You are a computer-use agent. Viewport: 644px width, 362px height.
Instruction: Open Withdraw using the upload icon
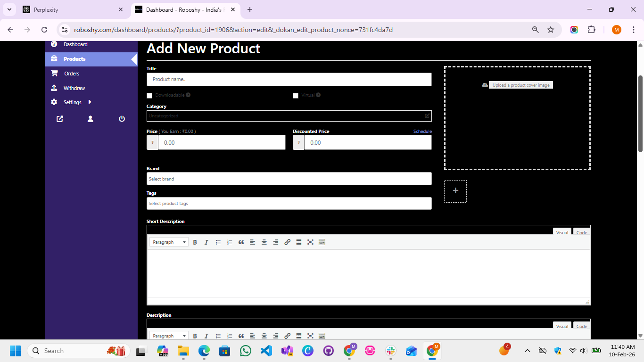[x=54, y=88]
